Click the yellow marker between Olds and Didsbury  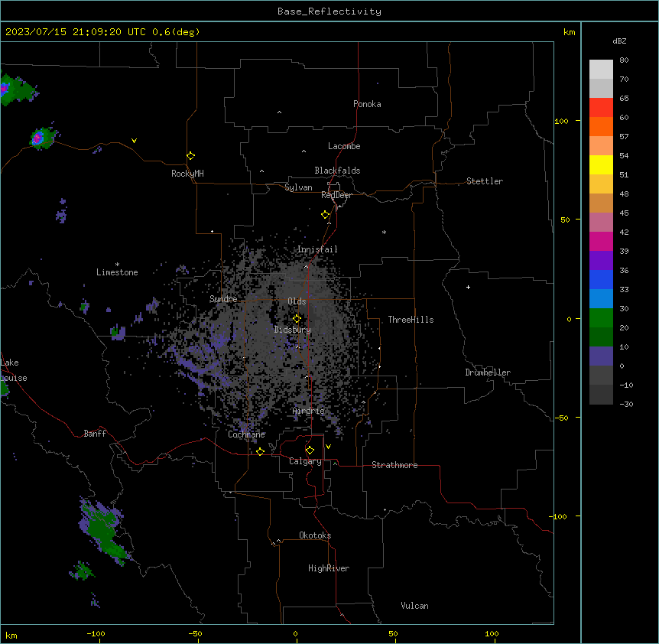click(297, 319)
